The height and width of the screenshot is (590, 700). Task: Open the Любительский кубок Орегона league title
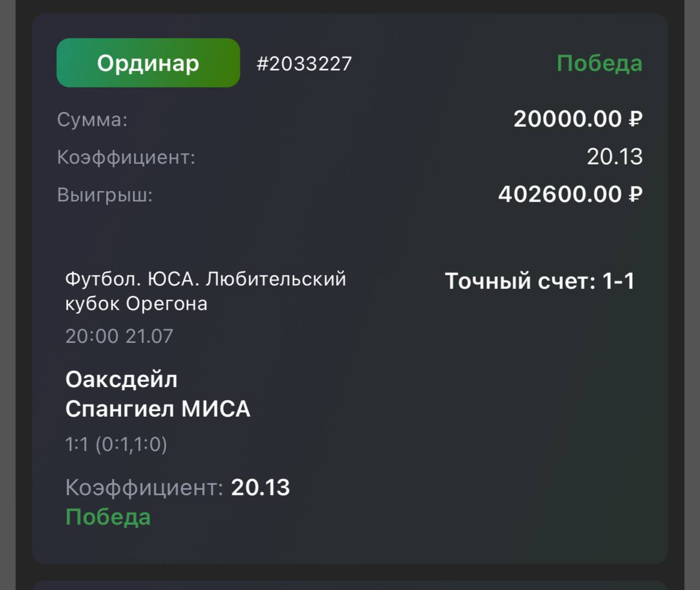point(205,291)
